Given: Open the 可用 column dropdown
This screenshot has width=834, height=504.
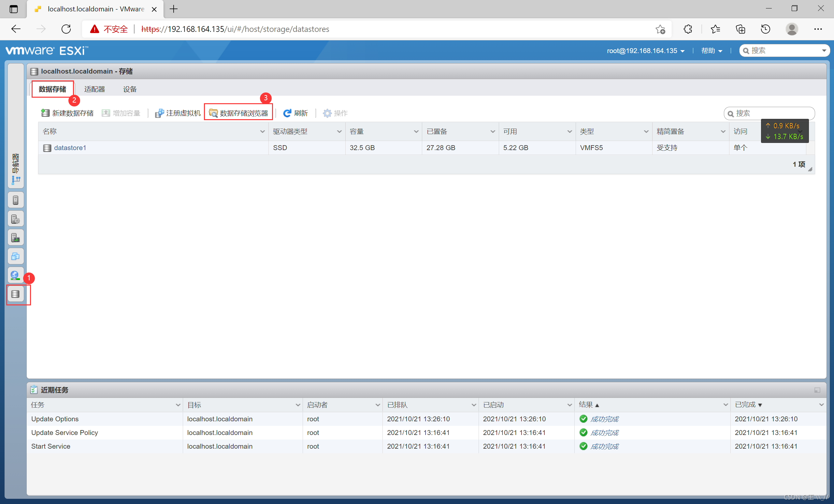Looking at the screenshot, I should point(570,132).
